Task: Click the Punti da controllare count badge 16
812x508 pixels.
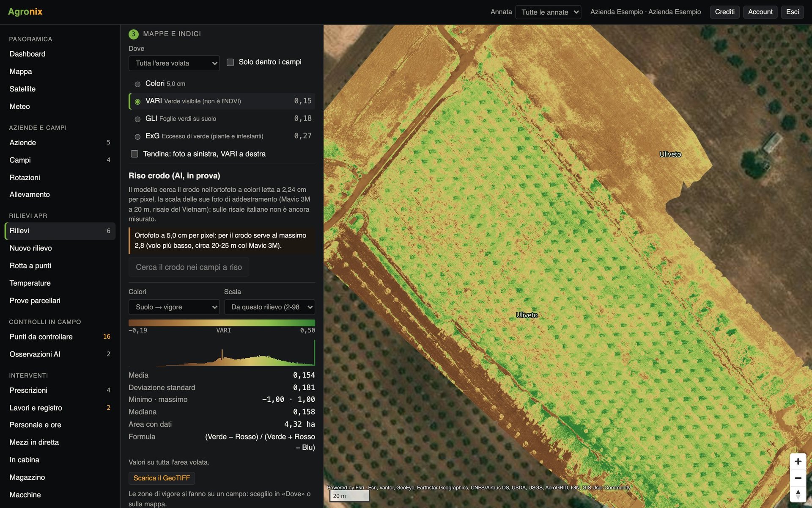Action: (x=107, y=337)
